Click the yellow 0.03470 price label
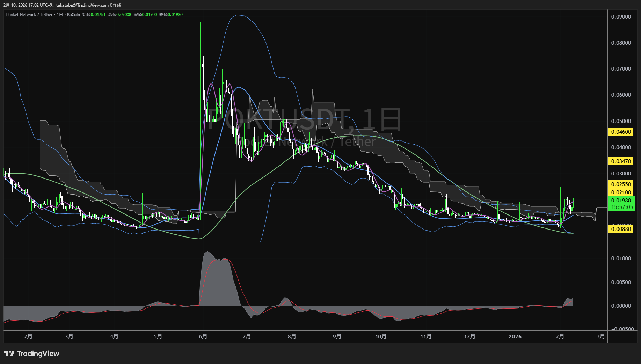 pyautogui.click(x=621, y=161)
